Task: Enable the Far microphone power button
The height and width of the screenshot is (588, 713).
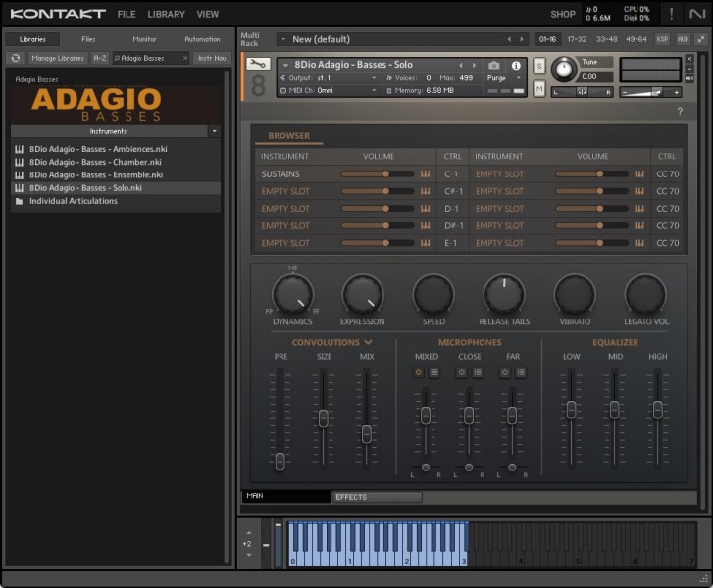Action: 505,372
